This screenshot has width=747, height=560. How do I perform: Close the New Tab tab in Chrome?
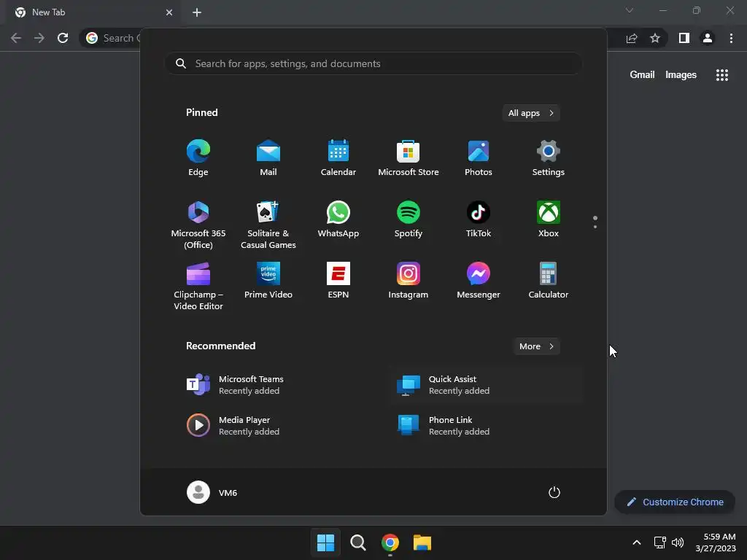169,12
